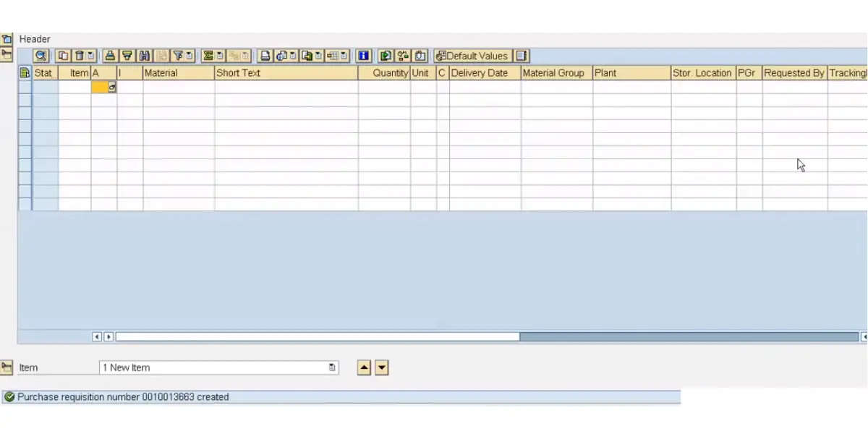
Task: Click the Export spreadsheet icon
Action: point(305,56)
